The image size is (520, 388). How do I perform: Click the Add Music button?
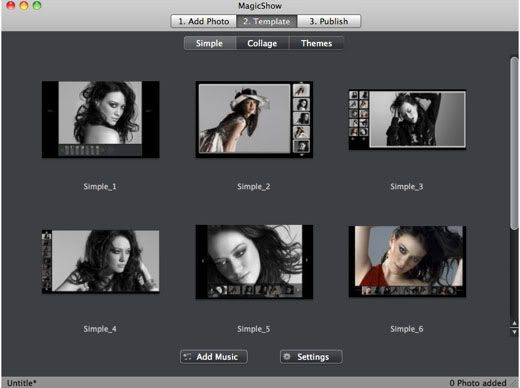(214, 357)
